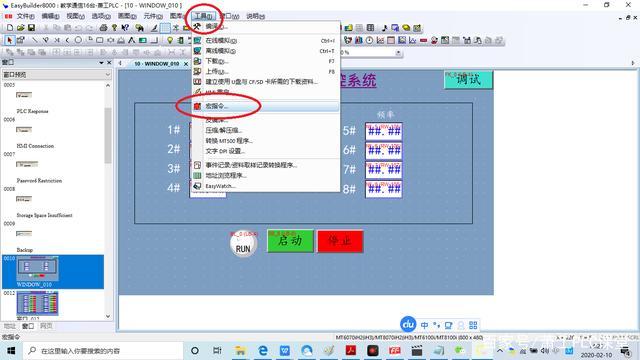
Task: Toggle the grid display toolbar icon
Action: point(165,28)
